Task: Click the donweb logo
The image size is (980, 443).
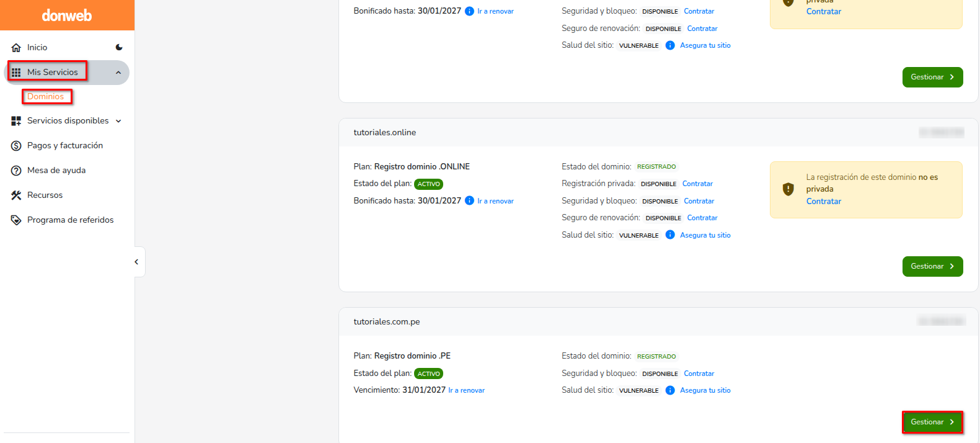Action: point(67,16)
